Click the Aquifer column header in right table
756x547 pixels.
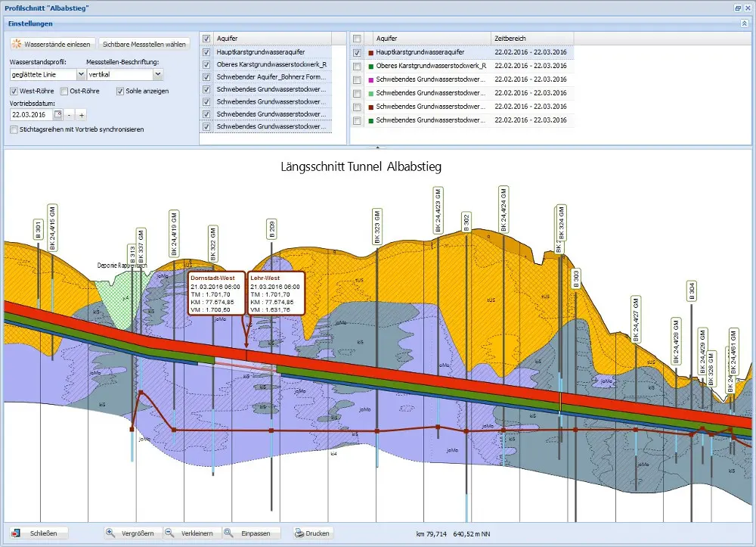coord(432,38)
